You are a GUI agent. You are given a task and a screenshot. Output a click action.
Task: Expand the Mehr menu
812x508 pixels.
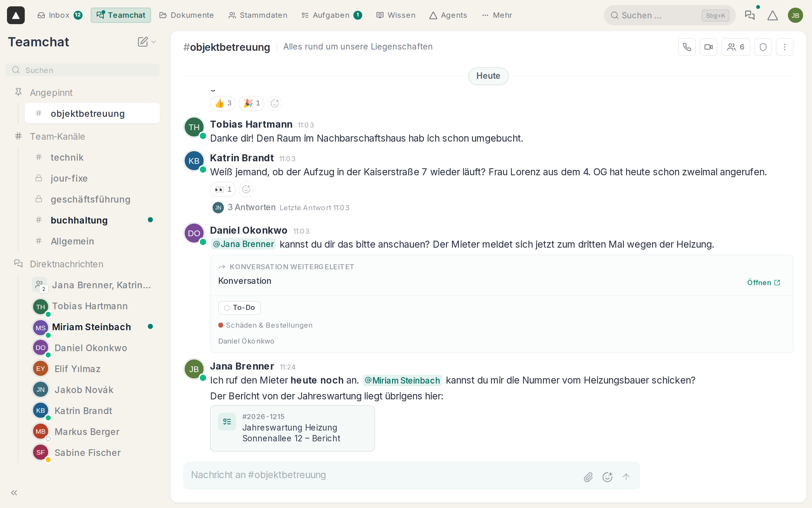coord(497,15)
